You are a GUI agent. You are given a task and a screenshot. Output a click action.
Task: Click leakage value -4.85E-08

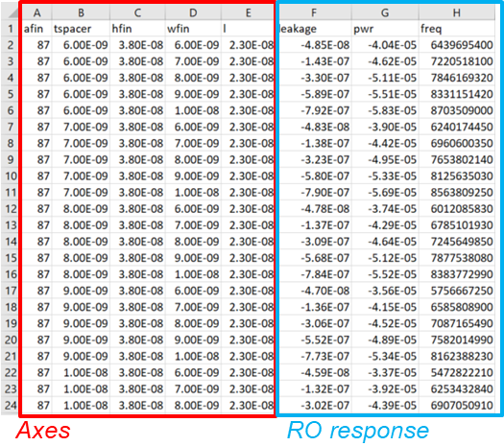(x=314, y=45)
